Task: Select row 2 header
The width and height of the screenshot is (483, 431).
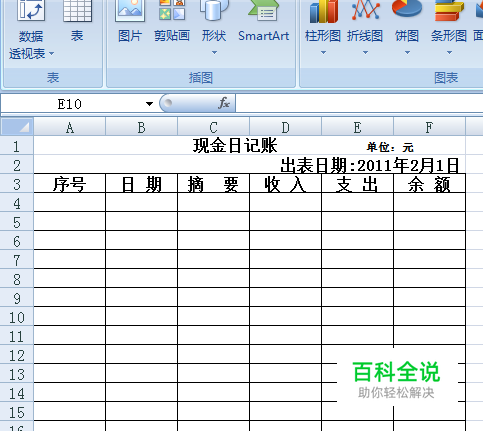Action: click(x=17, y=165)
